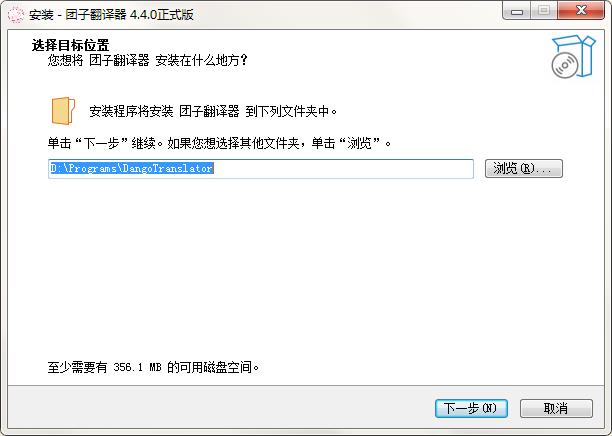Image resolution: width=612 pixels, height=436 pixels.
Task: Click the grayed-out maximize button
Action: pos(544,11)
